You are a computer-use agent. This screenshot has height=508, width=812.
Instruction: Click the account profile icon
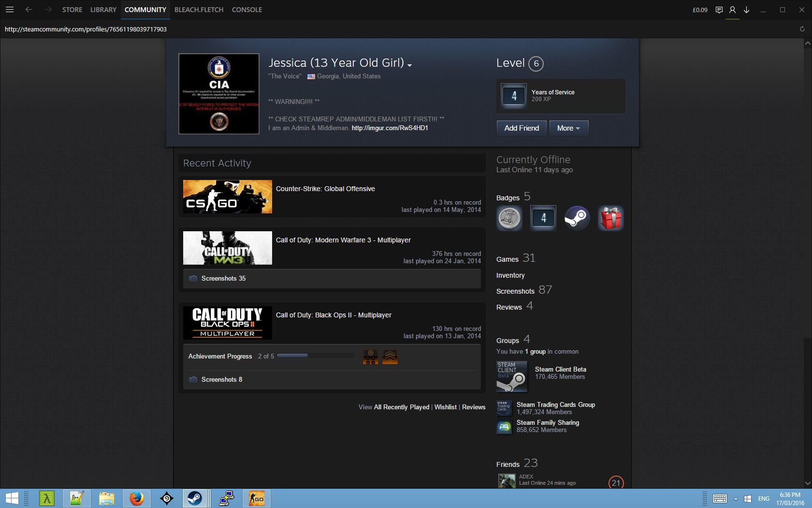[732, 10]
